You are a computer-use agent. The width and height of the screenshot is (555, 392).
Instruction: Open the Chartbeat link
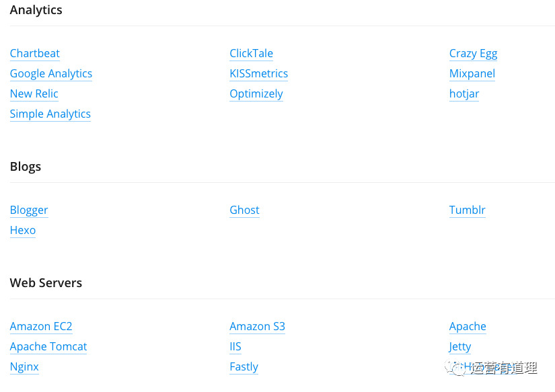tap(35, 54)
